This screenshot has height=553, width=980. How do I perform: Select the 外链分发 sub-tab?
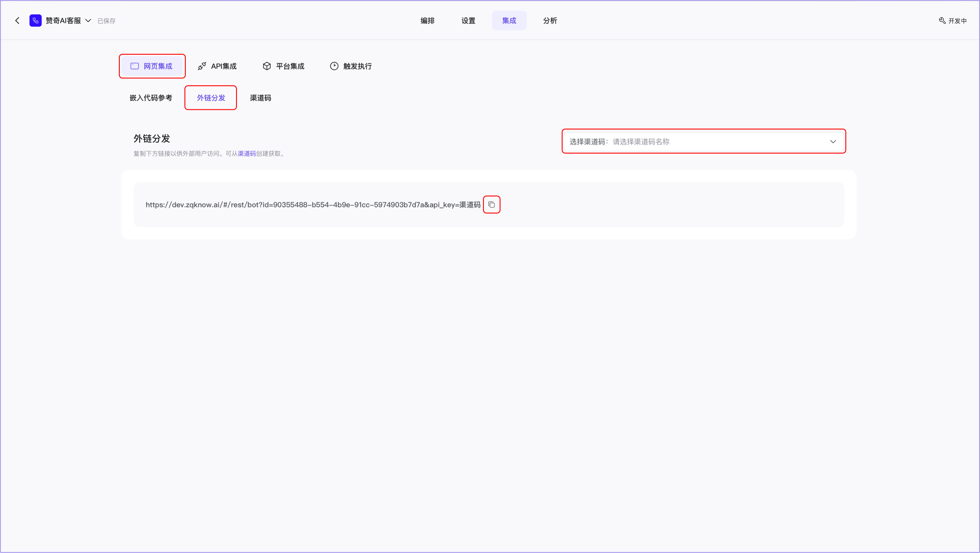[211, 98]
